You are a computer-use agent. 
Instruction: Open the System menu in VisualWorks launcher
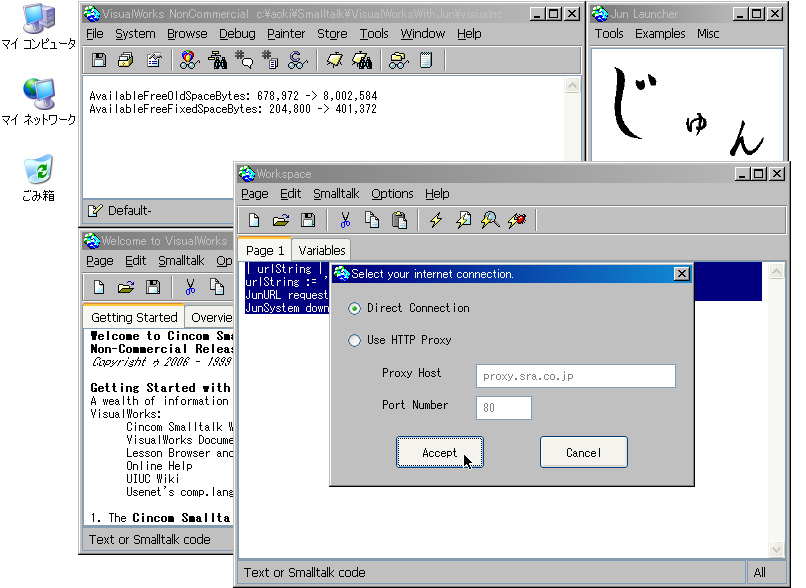coord(135,34)
